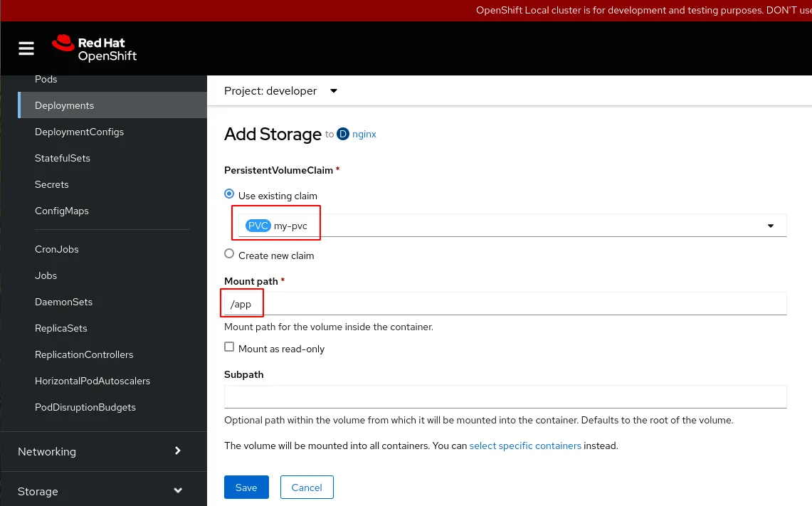This screenshot has width=812, height=506.
Task: Click the Cancel button
Action: (307, 487)
